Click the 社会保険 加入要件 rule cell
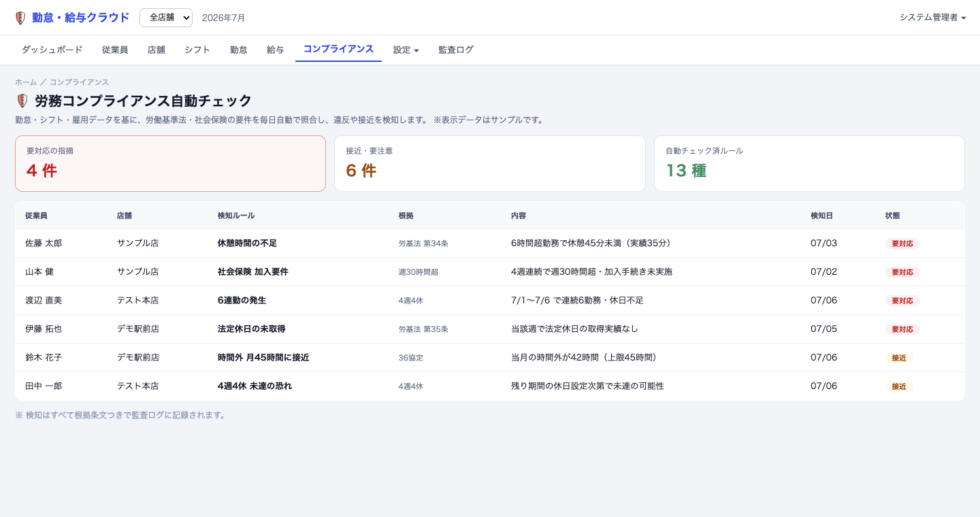 click(253, 271)
